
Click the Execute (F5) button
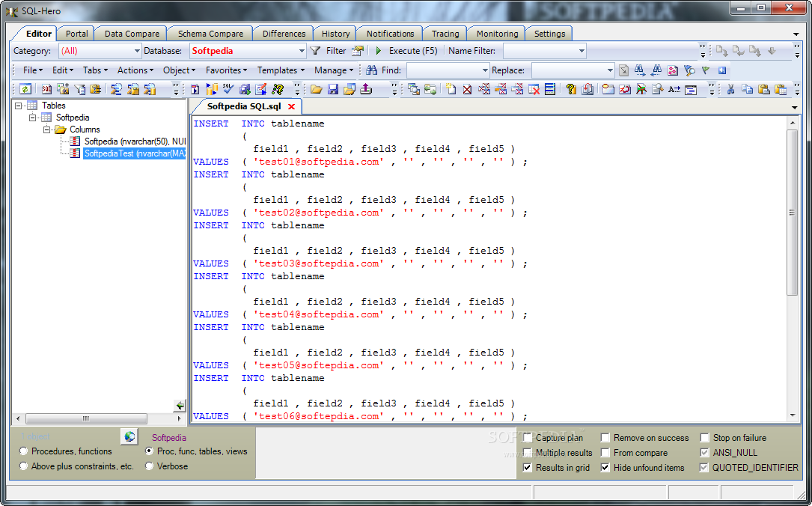(x=407, y=51)
